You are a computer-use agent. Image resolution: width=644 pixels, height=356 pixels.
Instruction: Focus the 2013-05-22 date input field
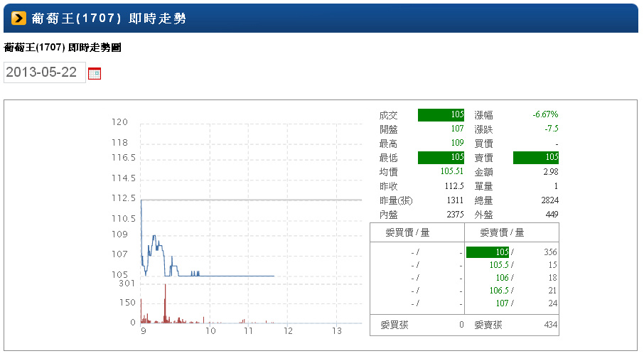tap(45, 72)
